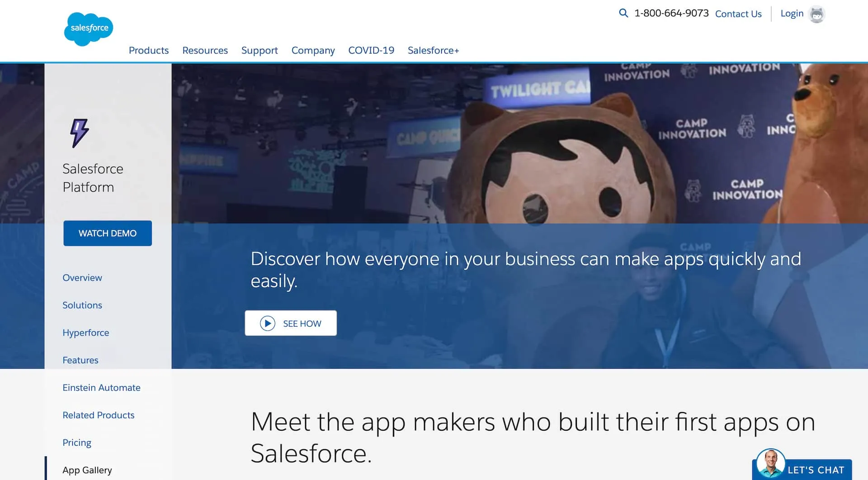This screenshot has width=868, height=480.
Task: Click the play icon in See How
Action: tap(268, 323)
